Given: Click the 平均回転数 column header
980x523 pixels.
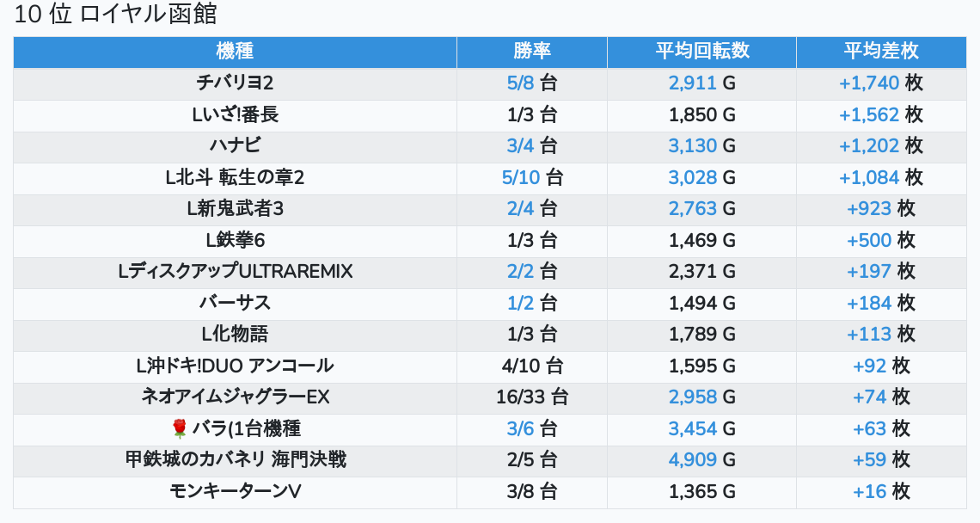Looking at the screenshot, I should (x=701, y=52).
